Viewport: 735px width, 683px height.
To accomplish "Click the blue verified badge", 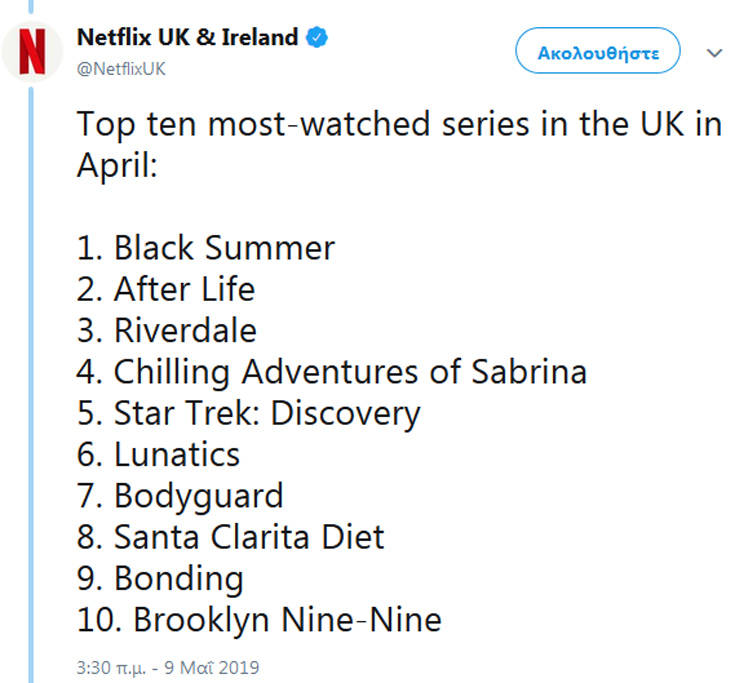I will tap(318, 39).
